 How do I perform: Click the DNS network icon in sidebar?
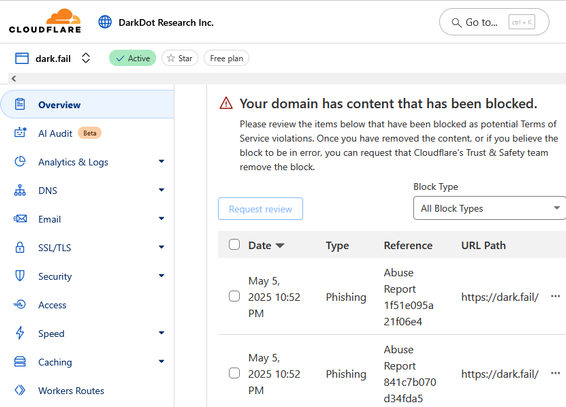20,190
